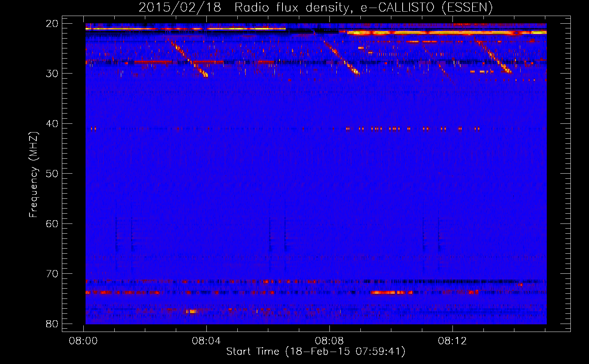589x364 pixels.
Task: Click the '60' frequency tick label
Action: (52, 224)
